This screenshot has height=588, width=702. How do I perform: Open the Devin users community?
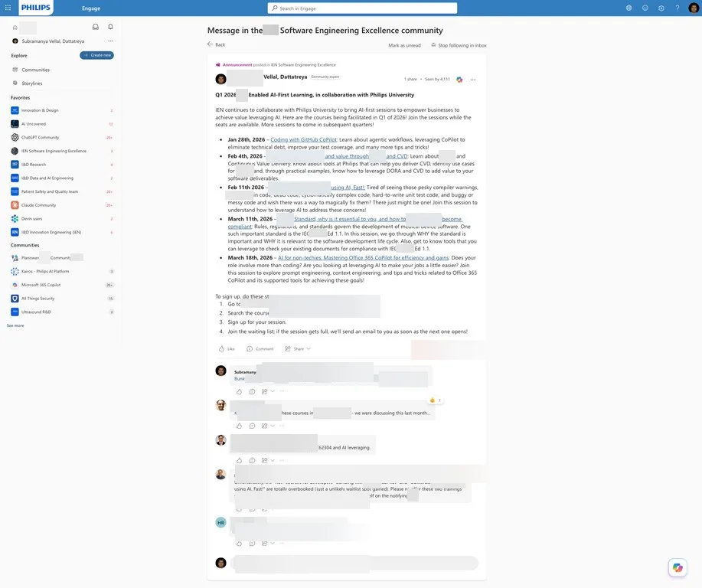point(62,218)
